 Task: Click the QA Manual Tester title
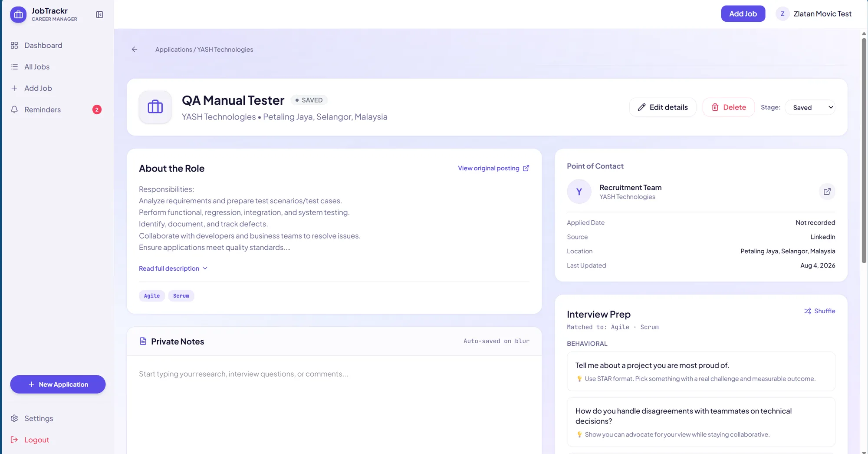click(233, 100)
